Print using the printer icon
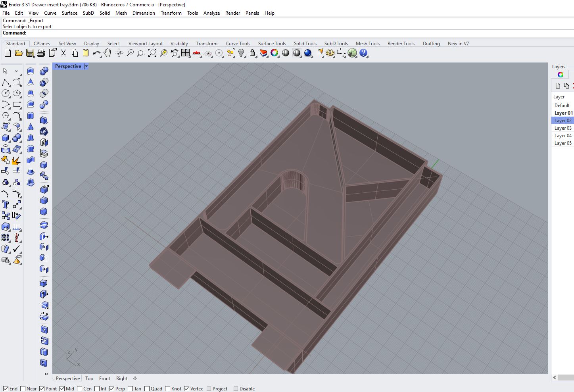 pos(41,53)
